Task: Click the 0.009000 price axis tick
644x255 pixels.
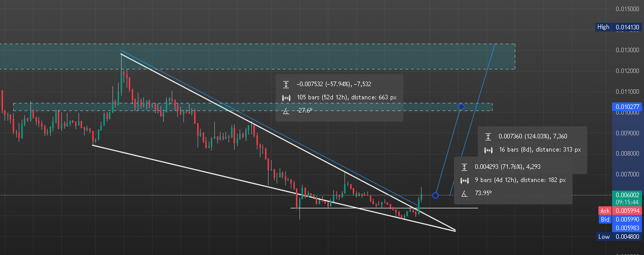Action: point(627,133)
